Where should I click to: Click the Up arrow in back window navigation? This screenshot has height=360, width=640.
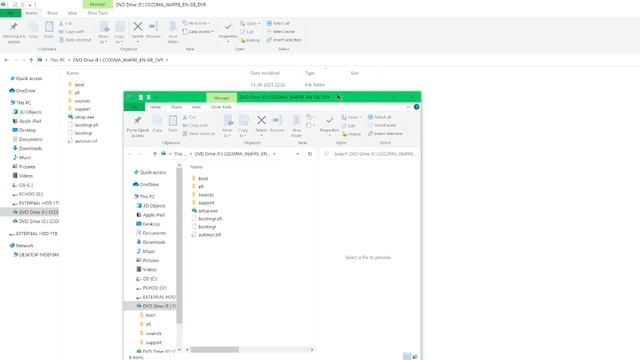(31, 60)
